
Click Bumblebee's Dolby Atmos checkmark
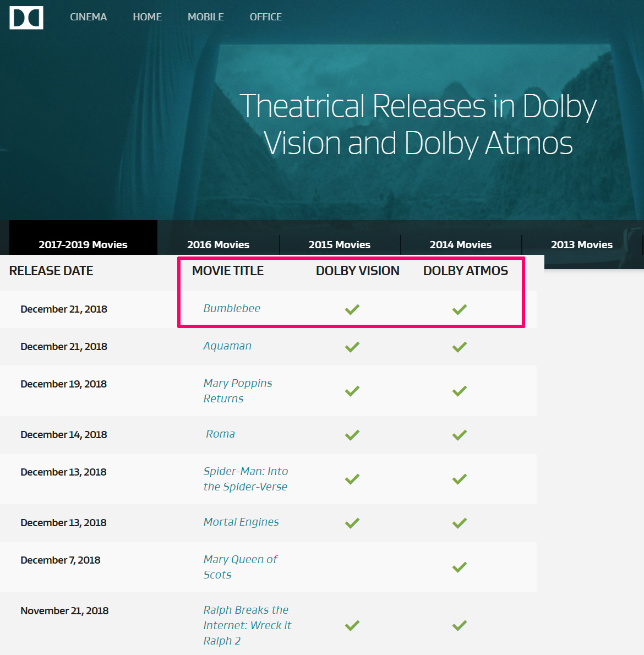[x=460, y=309]
